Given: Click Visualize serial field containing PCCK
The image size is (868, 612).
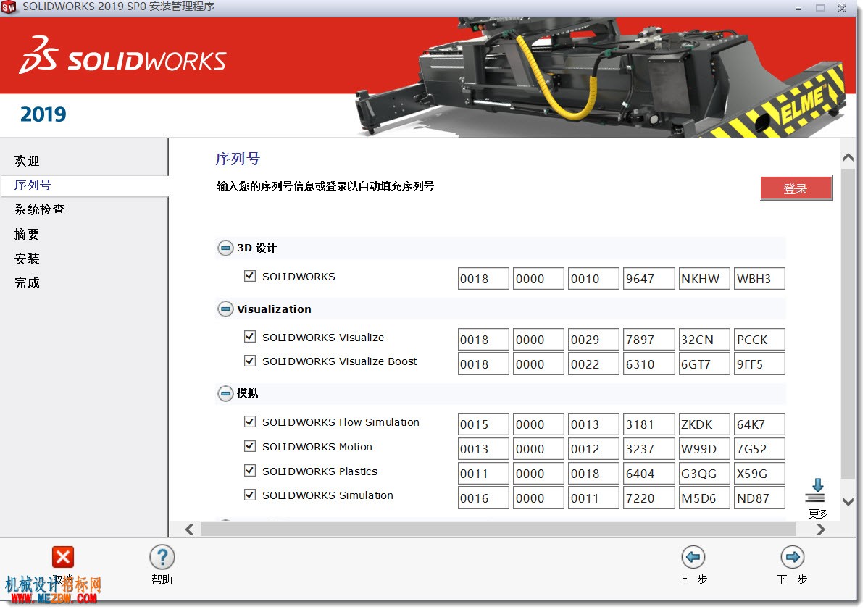Looking at the screenshot, I should (759, 339).
